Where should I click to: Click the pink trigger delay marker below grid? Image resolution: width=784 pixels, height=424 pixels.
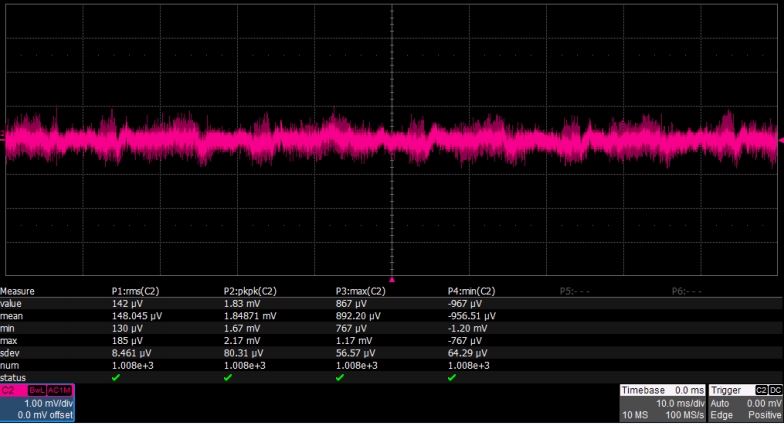click(x=392, y=280)
